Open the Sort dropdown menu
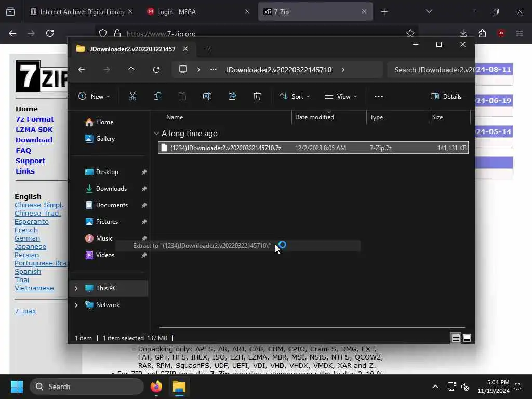This screenshot has height=399, width=532. coord(295,96)
